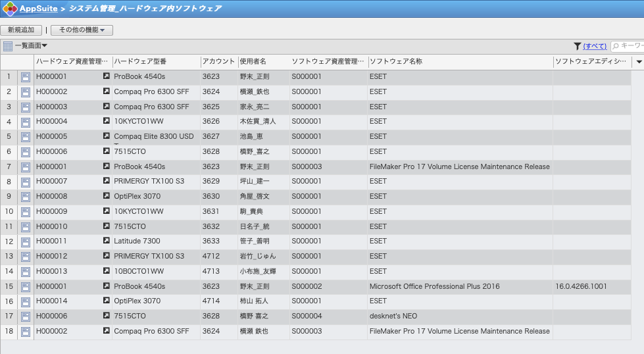Follow reference arrow beside H000007

point(107,181)
